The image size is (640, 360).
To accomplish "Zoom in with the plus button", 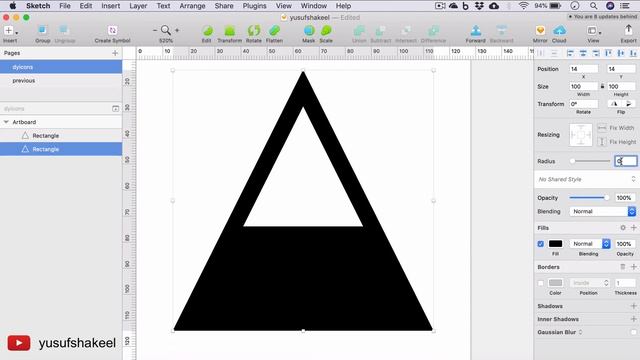I will pos(177,30).
